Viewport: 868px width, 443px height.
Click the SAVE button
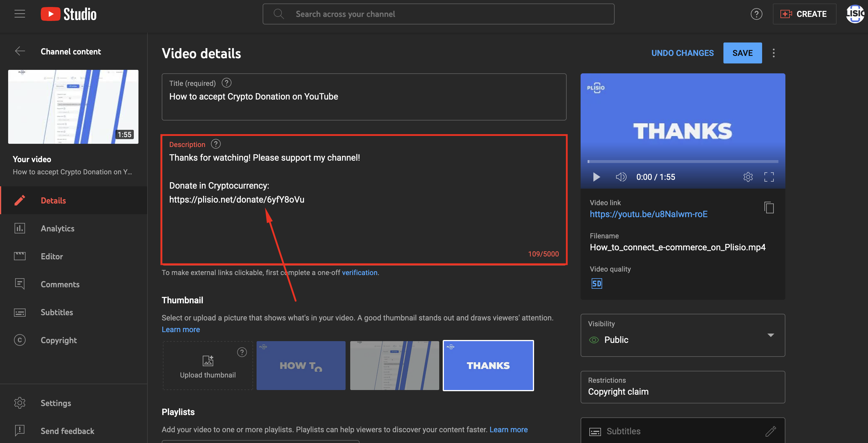(x=742, y=53)
